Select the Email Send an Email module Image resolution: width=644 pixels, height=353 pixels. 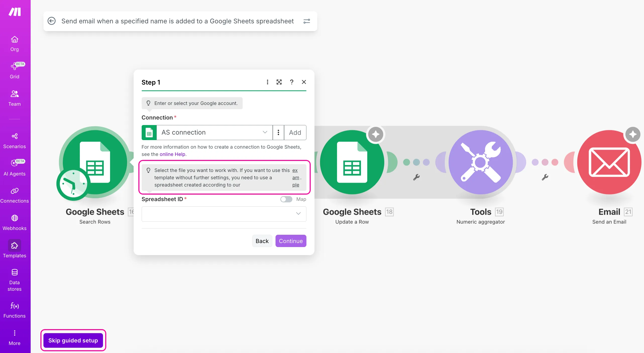point(609,162)
